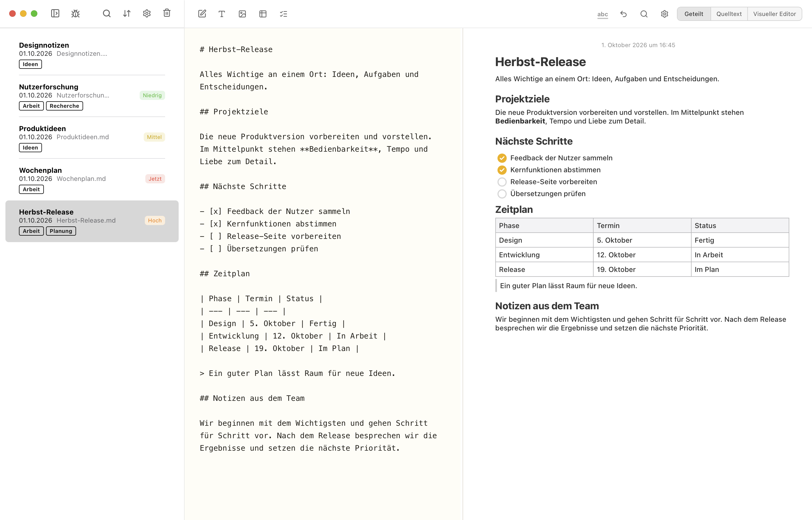Viewport: 812px width, 520px height.
Task: Open the Designnotizen note
Action: 92,54
